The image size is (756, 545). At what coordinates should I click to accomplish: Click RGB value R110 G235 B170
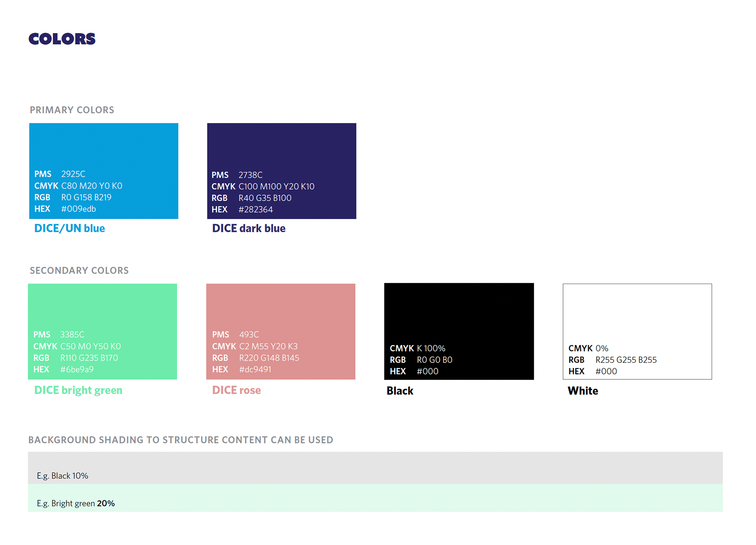coord(89,358)
